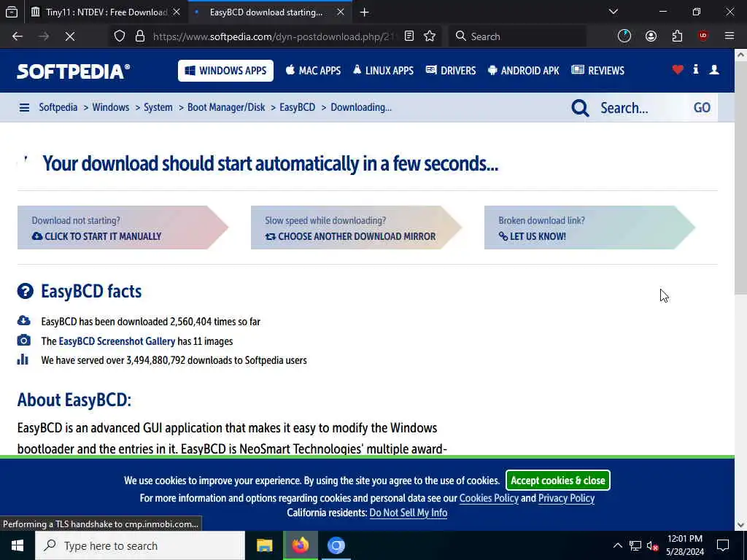This screenshot has height=560, width=747.
Task: Click page vertical scrollbar thumb
Action: click(741, 179)
